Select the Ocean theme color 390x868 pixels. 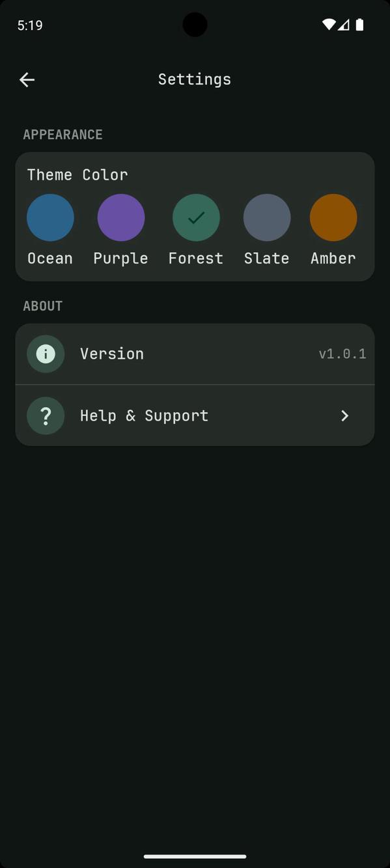tap(50, 217)
